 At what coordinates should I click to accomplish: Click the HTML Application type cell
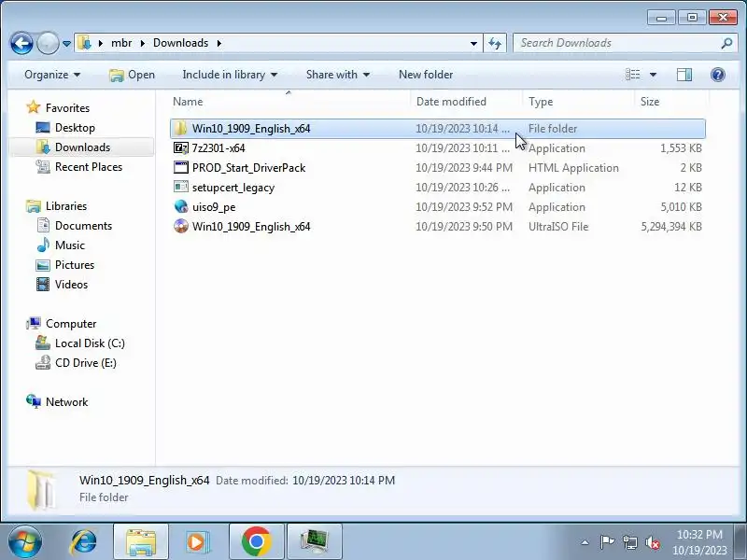(573, 168)
